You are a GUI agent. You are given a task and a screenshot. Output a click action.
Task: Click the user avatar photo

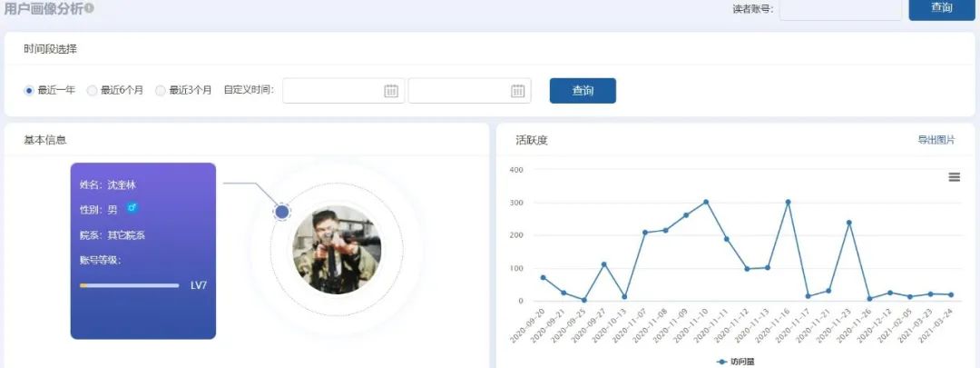[337, 251]
